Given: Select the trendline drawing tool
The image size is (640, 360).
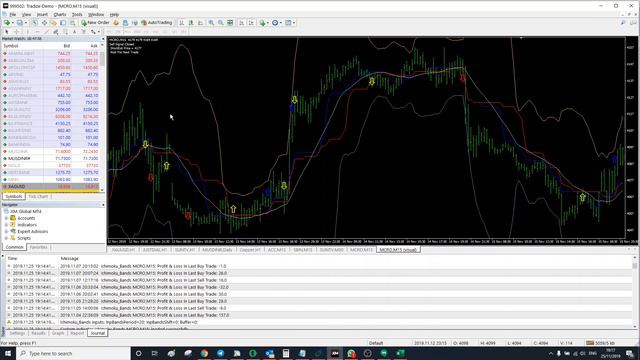Looking at the screenshot, I should (47, 31).
